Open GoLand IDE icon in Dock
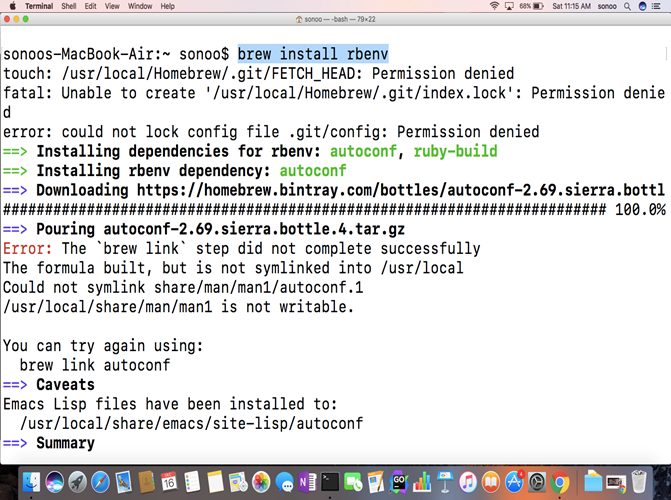Viewport: 671px width, 500px height. pos(399,482)
